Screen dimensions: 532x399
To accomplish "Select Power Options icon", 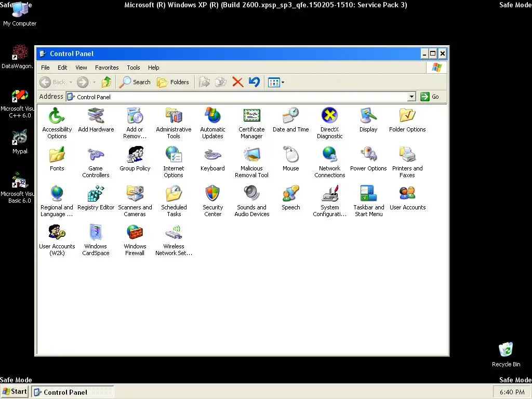I will pyautogui.click(x=368, y=155).
